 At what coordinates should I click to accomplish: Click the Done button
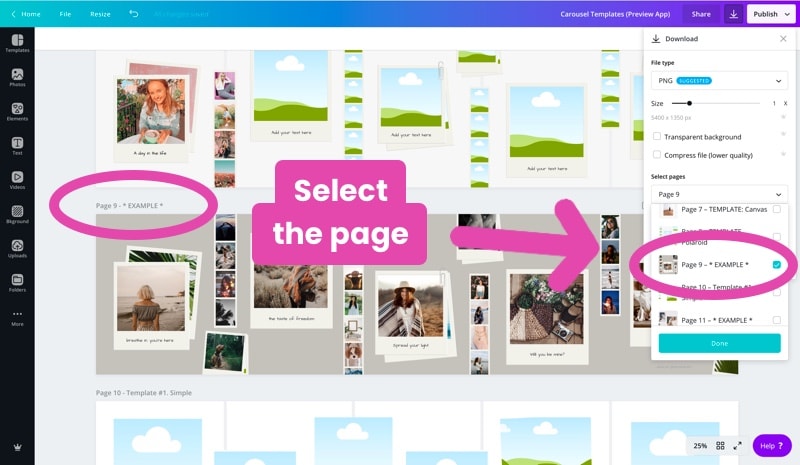pos(719,344)
